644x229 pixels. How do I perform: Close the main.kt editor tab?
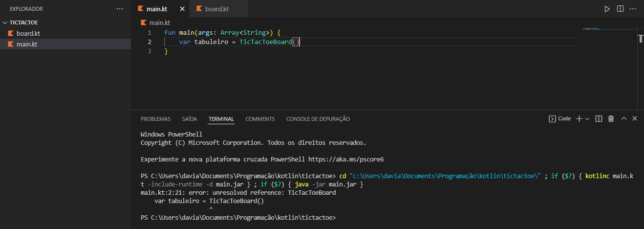click(x=183, y=9)
